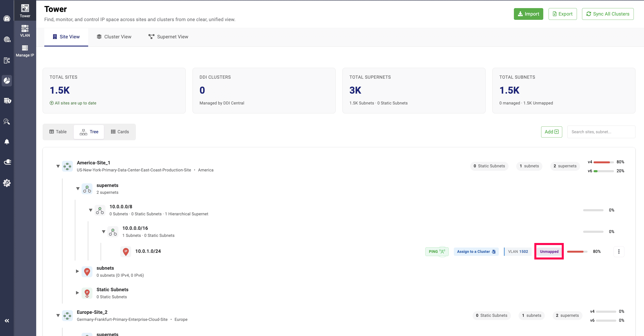Screen dimensions: 644x336
Task: Expand the Static Subnets node
Action: (77, 293)
